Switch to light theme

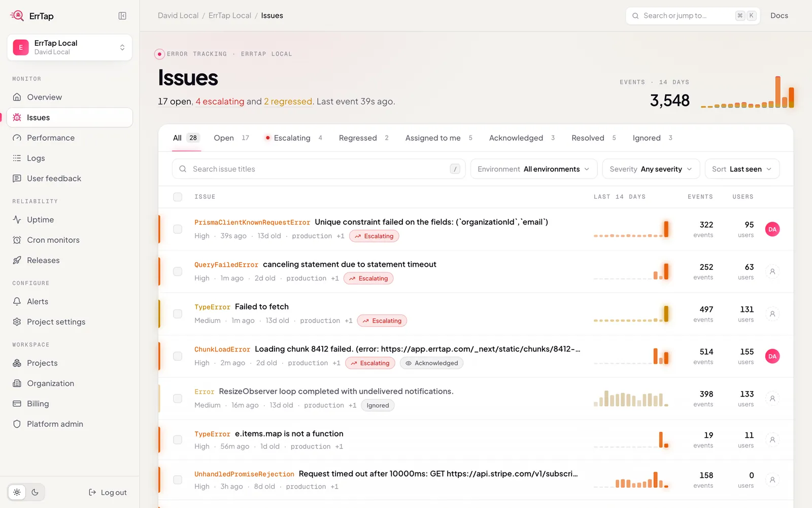click(x=17, y=492)
